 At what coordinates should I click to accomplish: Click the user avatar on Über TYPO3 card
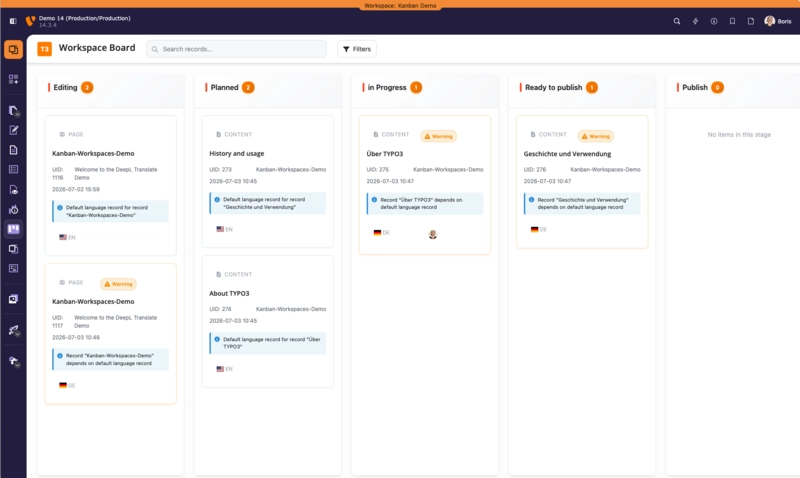pos(433,234)
